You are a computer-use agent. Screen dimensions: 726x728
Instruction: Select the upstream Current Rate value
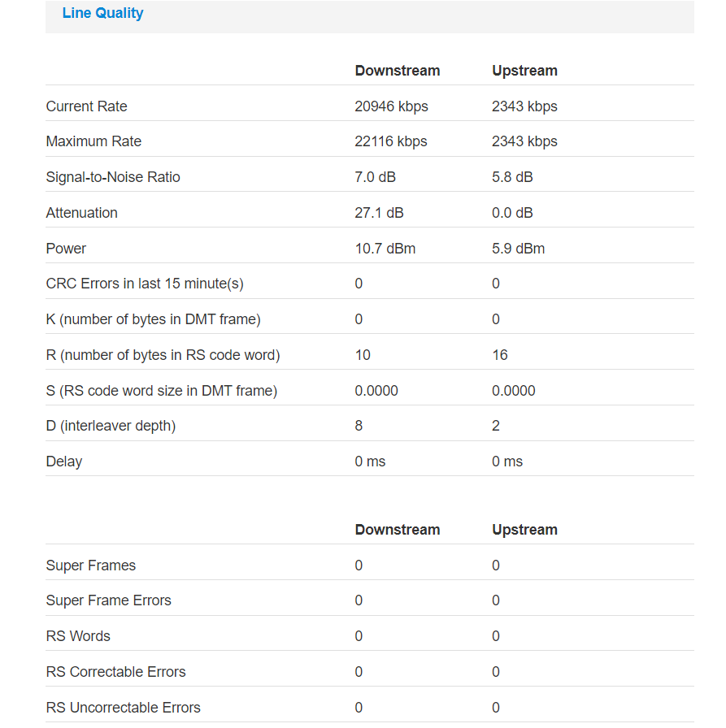pyautogui.click(x=524, y=106)
